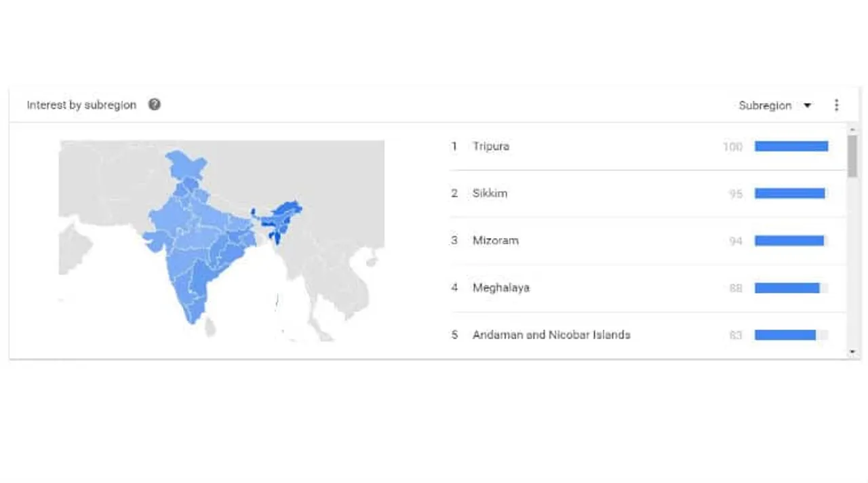Click Tripura's value bar showing 100

pyautogui.click(x=791, y=146)
